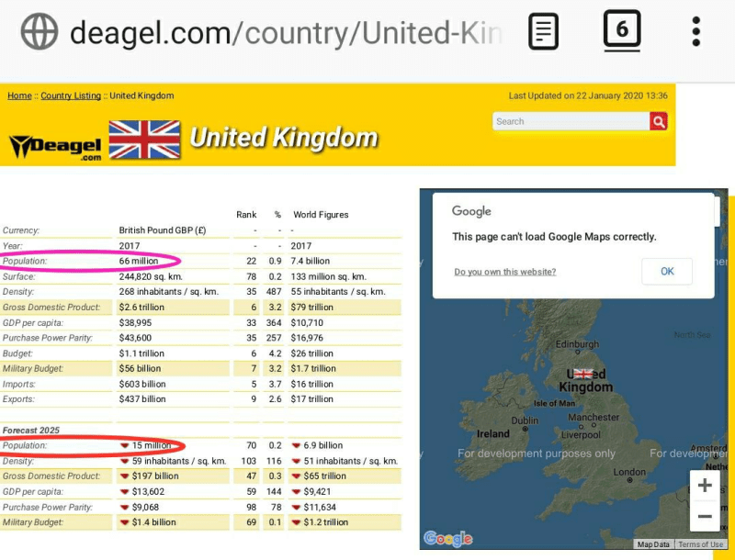Click the '$437 billion' exports value
735x560 pixels.
[x=142, y=399]
